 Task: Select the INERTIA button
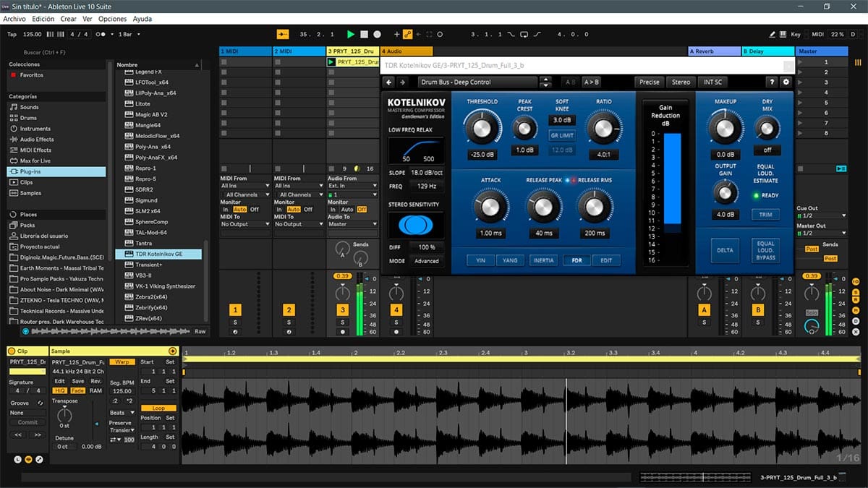543,260
